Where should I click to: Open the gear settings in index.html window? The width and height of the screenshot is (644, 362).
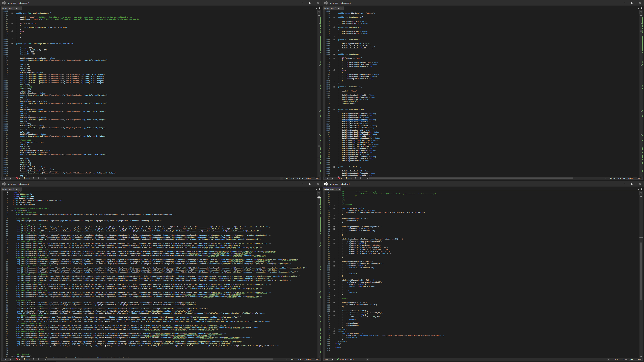click(x=641, y=189)
